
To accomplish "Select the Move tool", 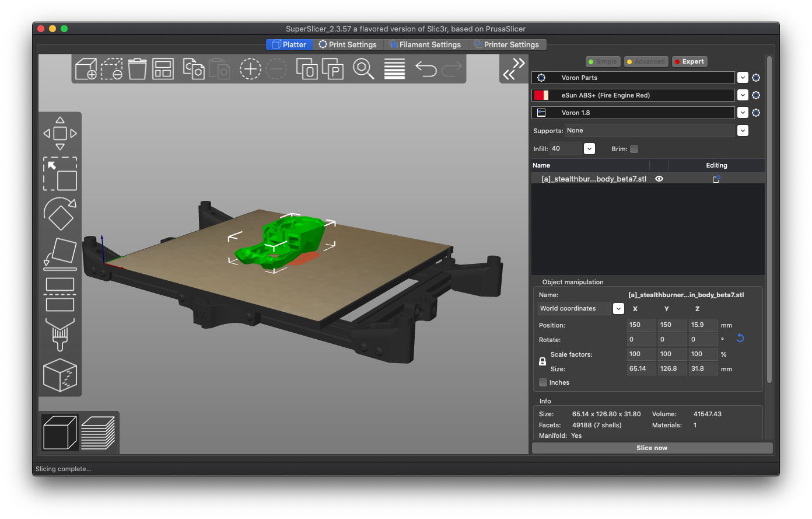I will click(x=60, y=133).
